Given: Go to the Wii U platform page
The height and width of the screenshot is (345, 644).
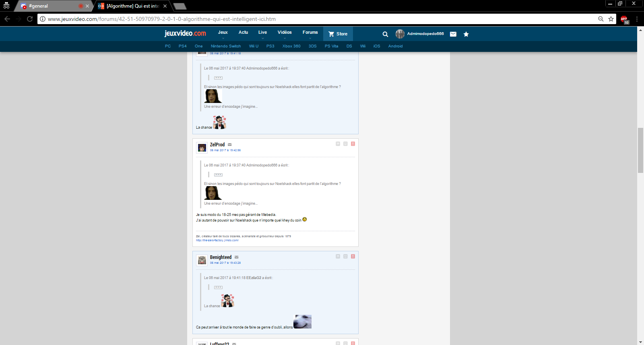Looking at the screenshot, I should (x=254, y=46).
